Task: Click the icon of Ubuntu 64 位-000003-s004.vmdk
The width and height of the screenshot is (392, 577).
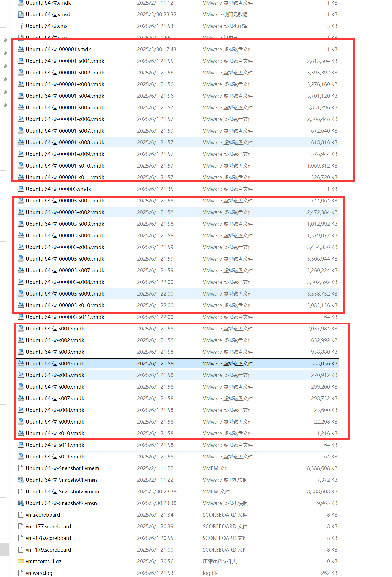Action: click(21, 235)
